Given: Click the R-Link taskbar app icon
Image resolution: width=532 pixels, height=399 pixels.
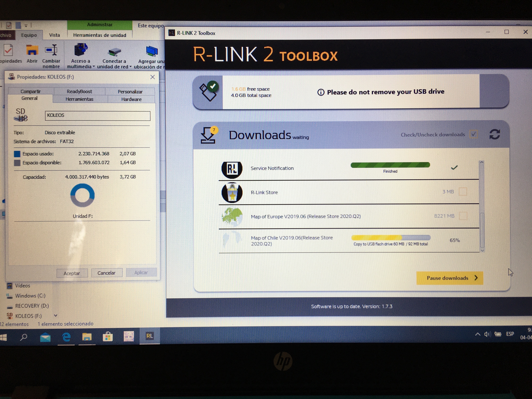Looking at the screenshot, I should click(x=149, y=336).
